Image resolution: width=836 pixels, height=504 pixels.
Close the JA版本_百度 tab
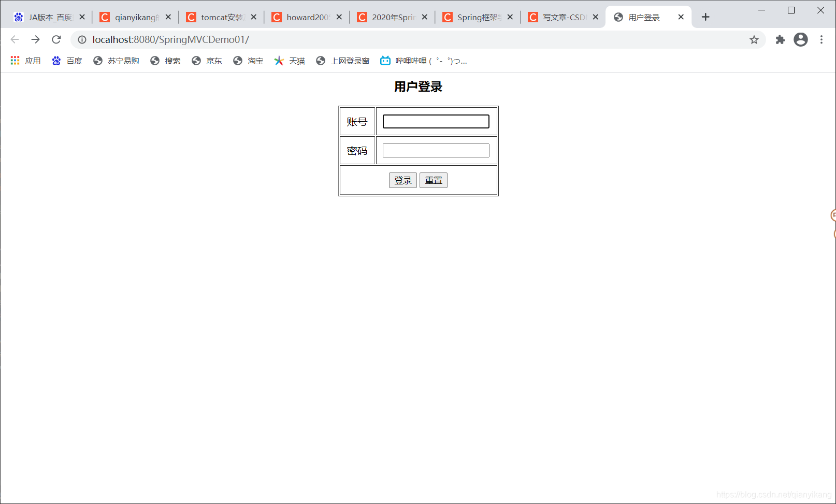coord(82,17)
